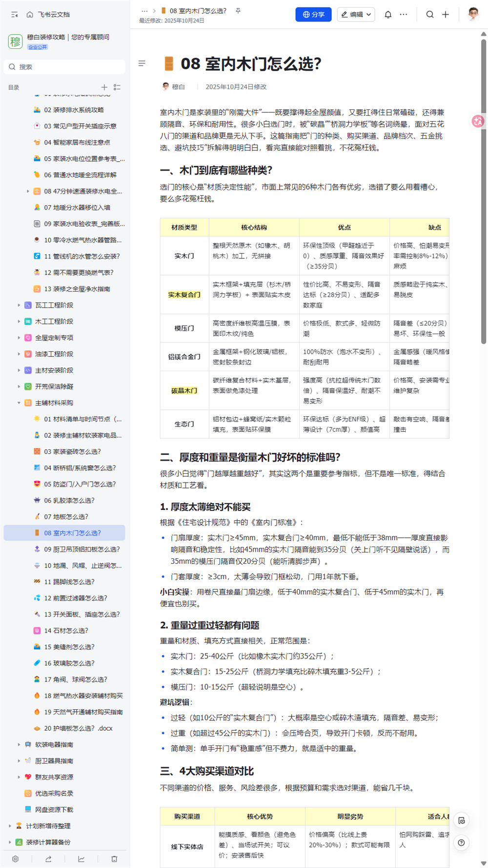Image resolution: width=488 pixels, height=868 pixels.
Task: Click the 企业公开 tag
Action: (38, 47)
